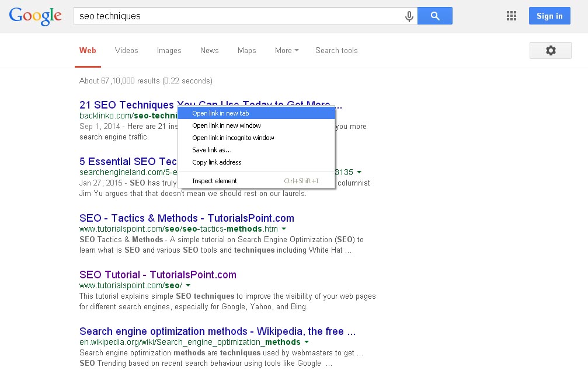
Task: Click the backlinko.com/seo-techni URL text
Action: [x=128, y=116]
